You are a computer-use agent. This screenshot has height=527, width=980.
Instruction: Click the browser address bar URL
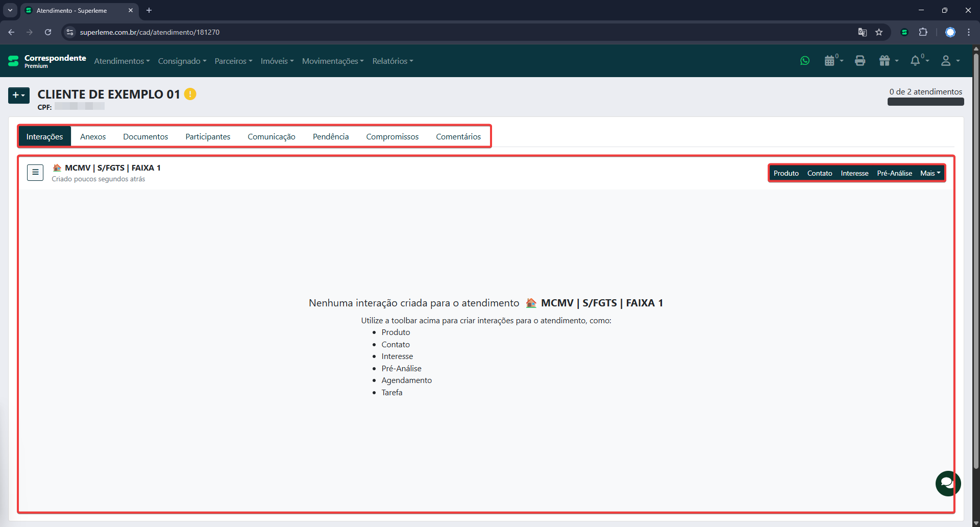(150, 32)
